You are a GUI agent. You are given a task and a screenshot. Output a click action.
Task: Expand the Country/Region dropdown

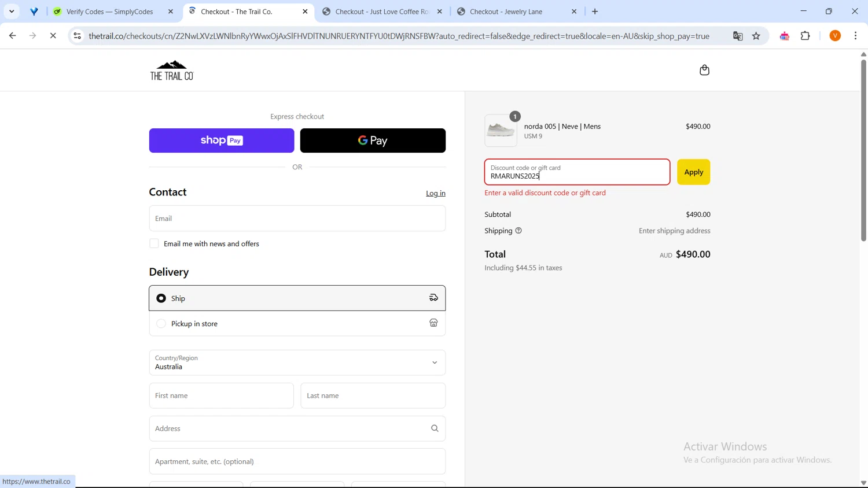(297, 363)
